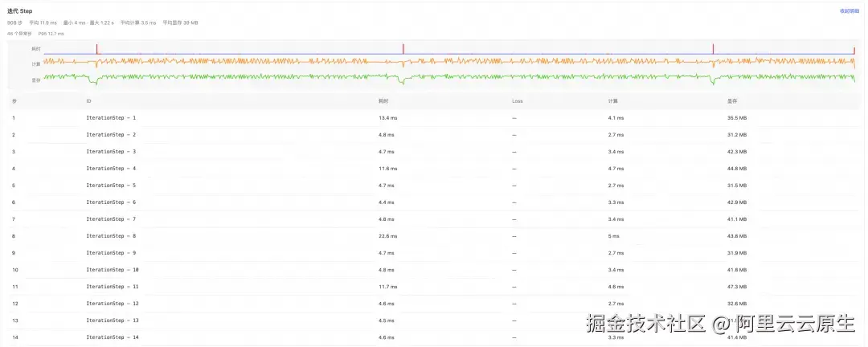Click the 平均计算 3.5 ms summary value
Viewport: 868px width, 347px height.
(138, 22)
